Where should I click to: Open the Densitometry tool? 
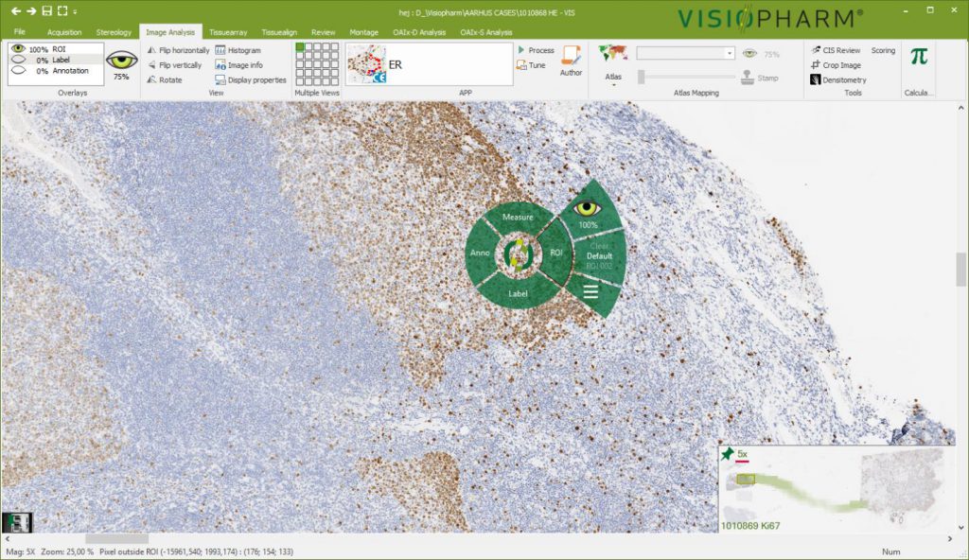843,79
